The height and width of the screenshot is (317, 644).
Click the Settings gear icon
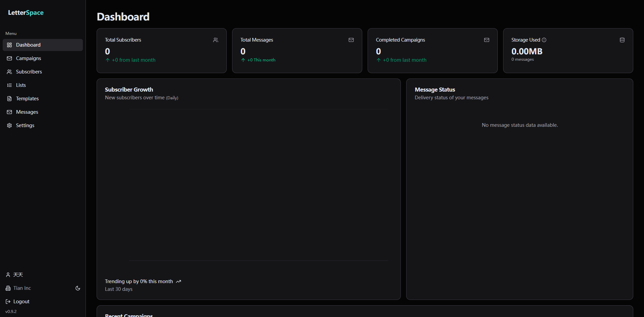(x=9, y=125)
